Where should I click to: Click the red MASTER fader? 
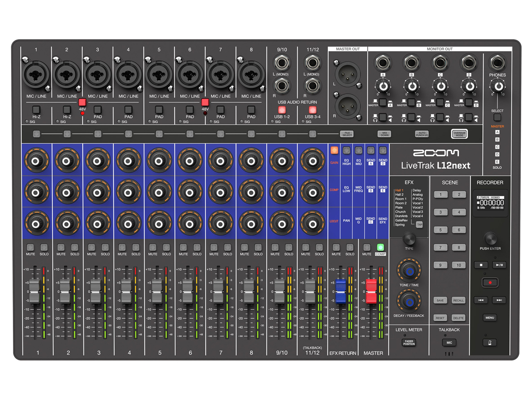click(x=371, y=291)
